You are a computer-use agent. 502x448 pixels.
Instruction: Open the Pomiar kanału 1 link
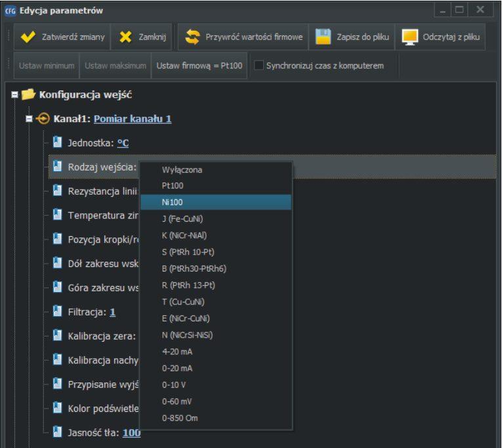point(133,119)
